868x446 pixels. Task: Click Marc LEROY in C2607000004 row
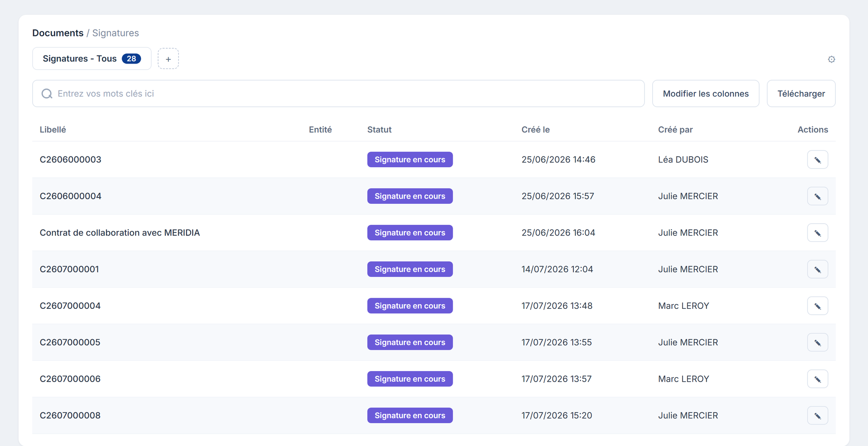point(683,306)
